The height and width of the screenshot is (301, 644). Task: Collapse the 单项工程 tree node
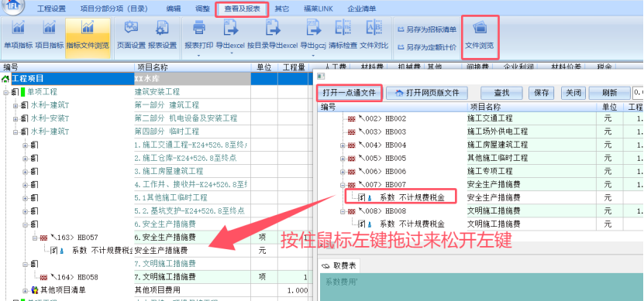tap(5, 92)
